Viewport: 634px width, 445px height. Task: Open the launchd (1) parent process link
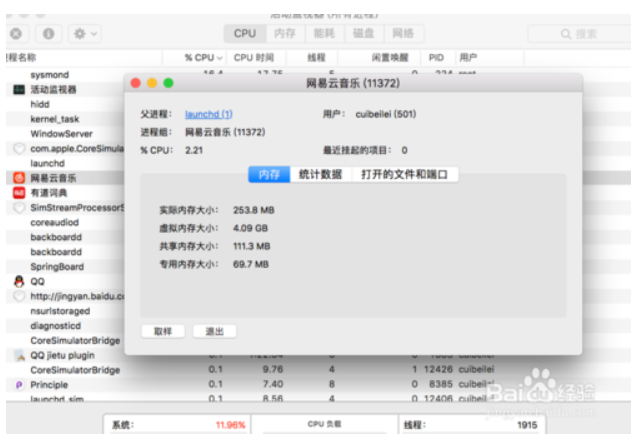point(209,114)
